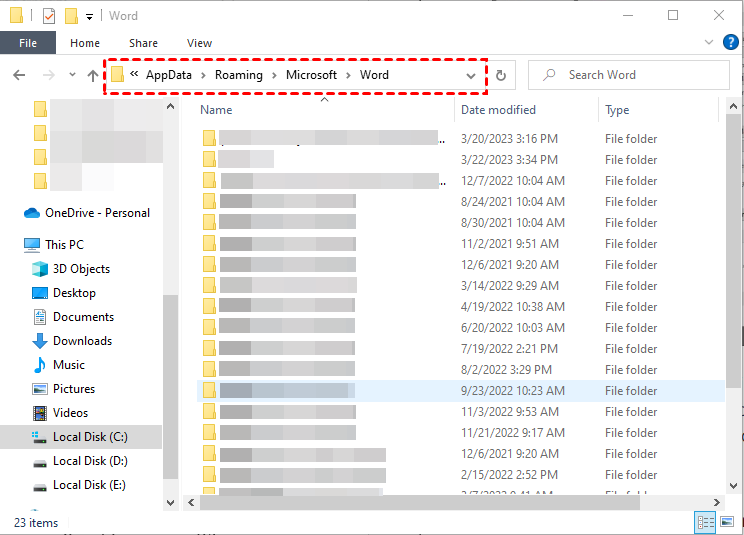Select This PC in navigation pane
Screen dimensions: 744x535
(54, 245)
